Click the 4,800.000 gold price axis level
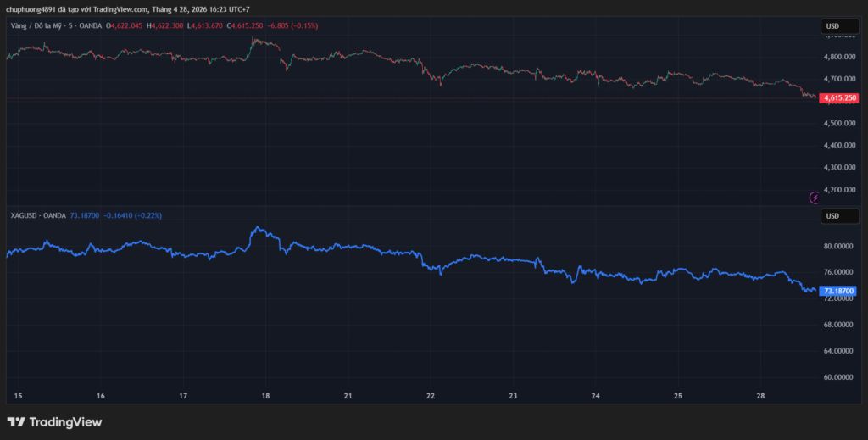Viewport: 868px width, 440px height. 839,57
